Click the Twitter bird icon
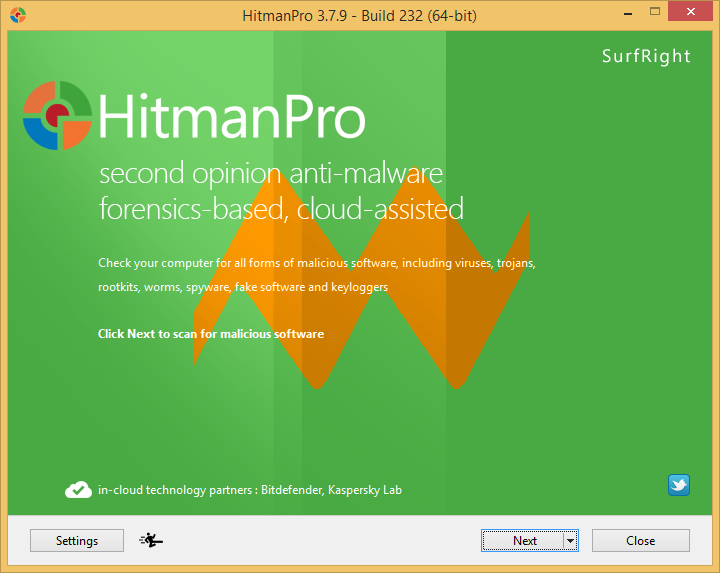 679,485
